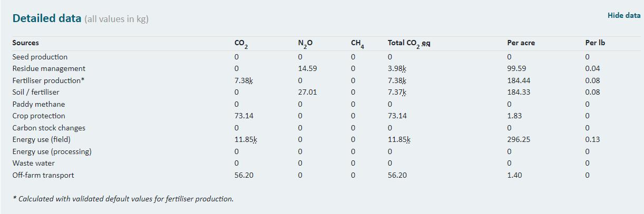This screenshot has width=644, height=214.
Task: Select the Energy use (processing) row label
Action: (52, 151)
